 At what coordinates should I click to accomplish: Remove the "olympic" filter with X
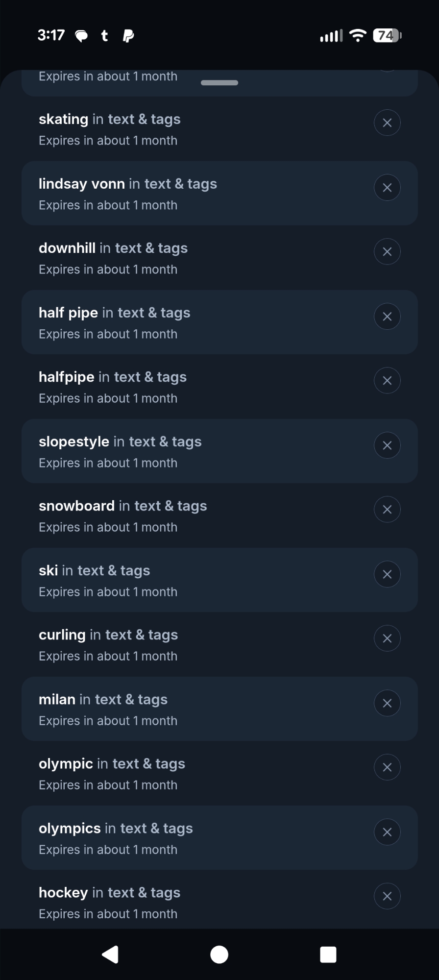387,767
